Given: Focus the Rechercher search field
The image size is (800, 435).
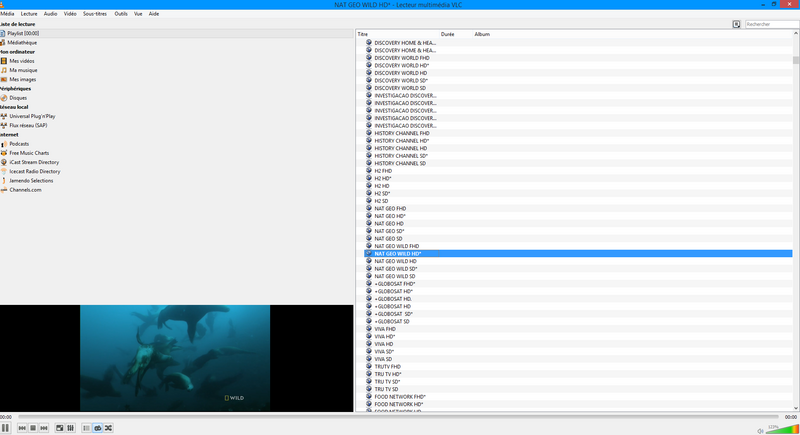Looking at the screenshot, I should 771,24.
